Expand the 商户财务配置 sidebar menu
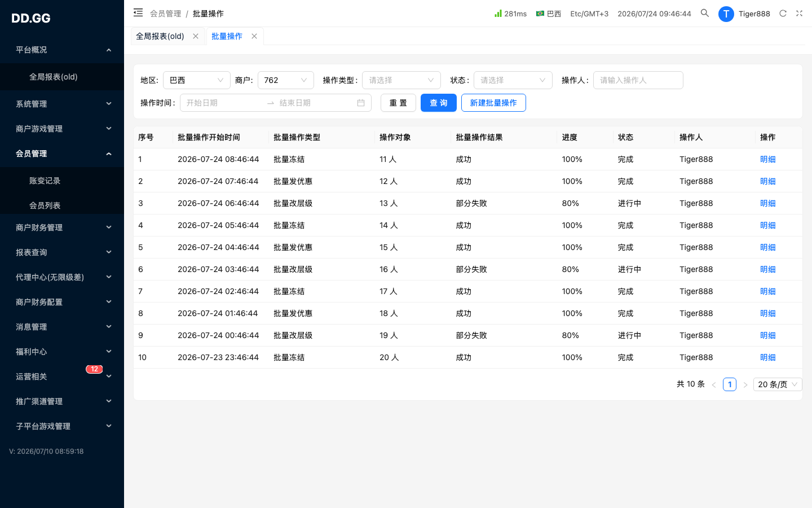The height and width of the screenshot is (508, 812). point(62,302)
